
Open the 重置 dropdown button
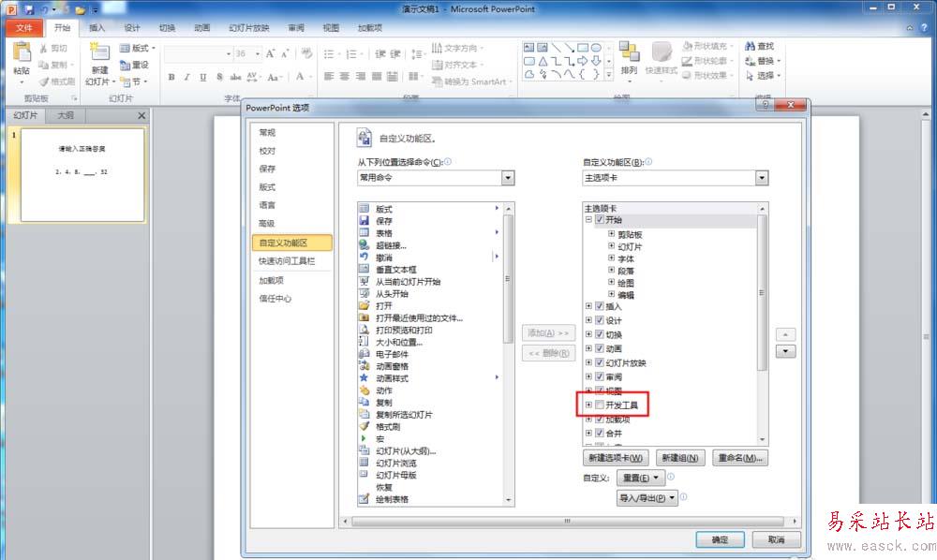click(641, 478)
